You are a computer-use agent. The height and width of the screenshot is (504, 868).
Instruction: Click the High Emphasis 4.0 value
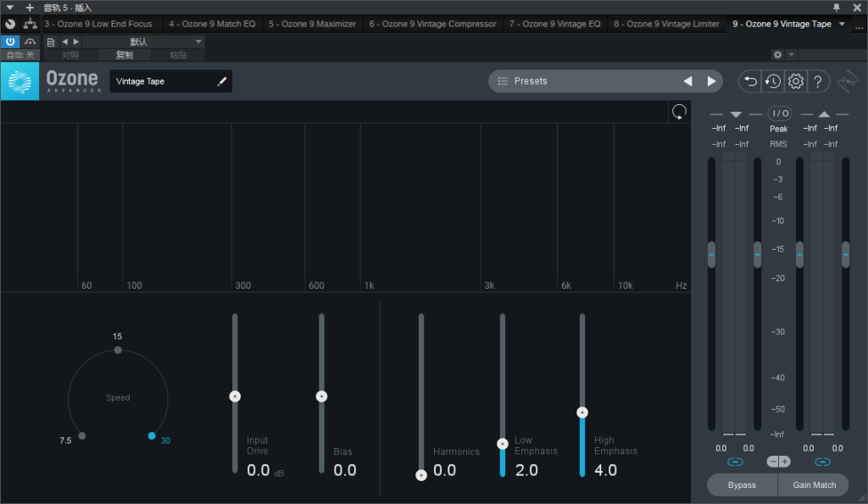pyautogui.click(x=605, y=470)
